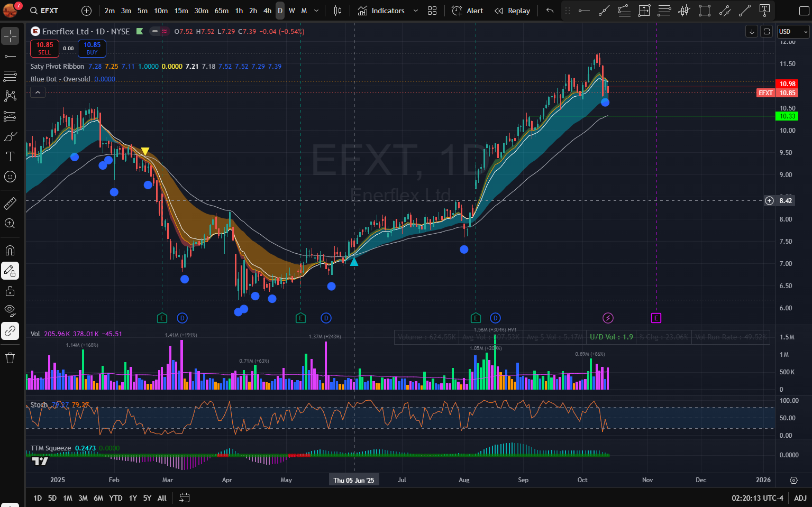The image size is (812, 507).
Task: Switch to the 4h timeframe
Action: click(x=268, y=11)
